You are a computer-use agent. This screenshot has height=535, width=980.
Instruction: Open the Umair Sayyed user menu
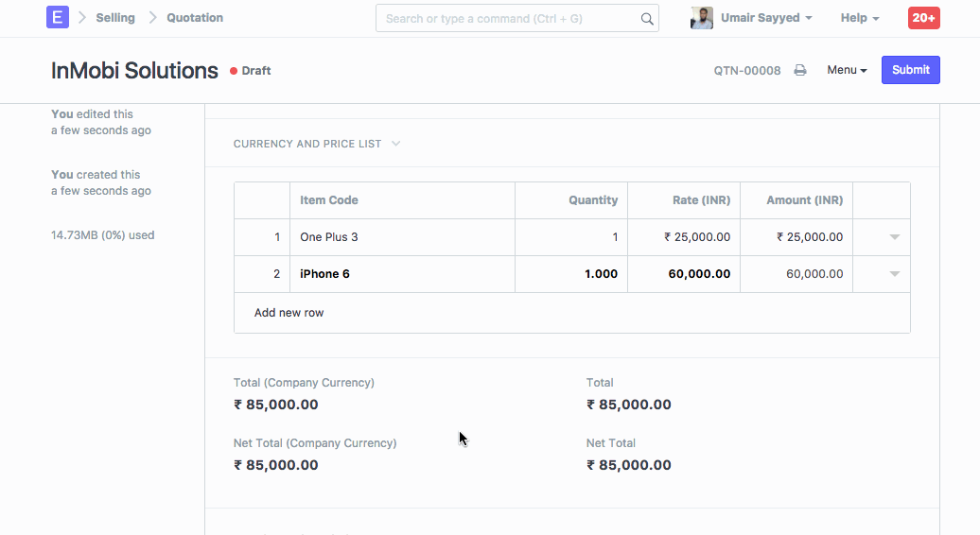765,18
